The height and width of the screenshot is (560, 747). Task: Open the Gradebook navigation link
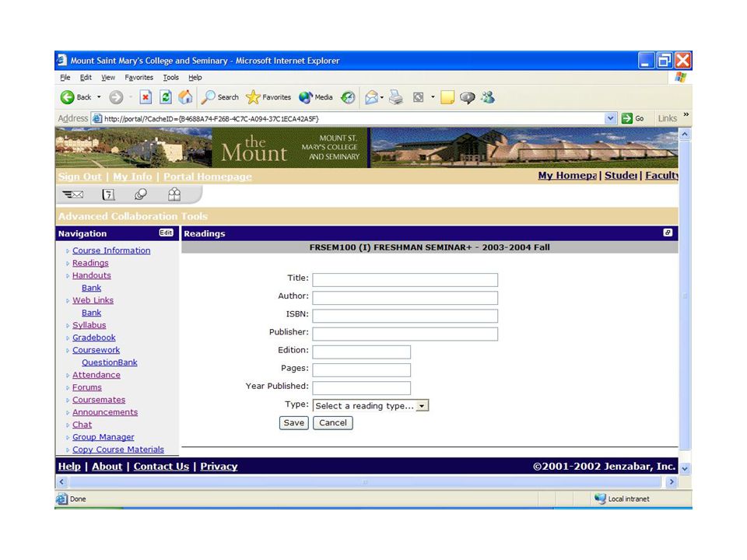click(94, 338)
